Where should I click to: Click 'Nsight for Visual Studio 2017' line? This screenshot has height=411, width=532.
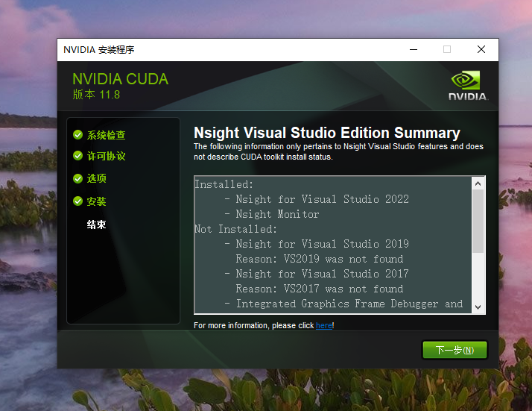coord(323,274)
